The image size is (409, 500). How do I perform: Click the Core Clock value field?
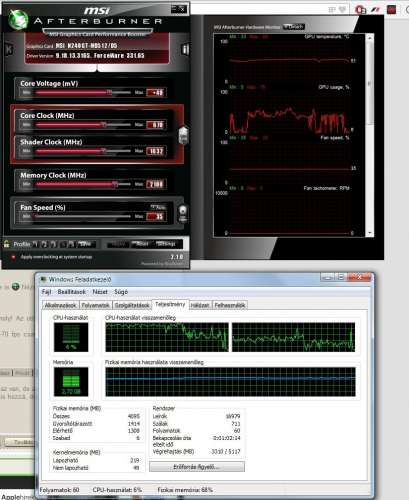pos(156,125)
